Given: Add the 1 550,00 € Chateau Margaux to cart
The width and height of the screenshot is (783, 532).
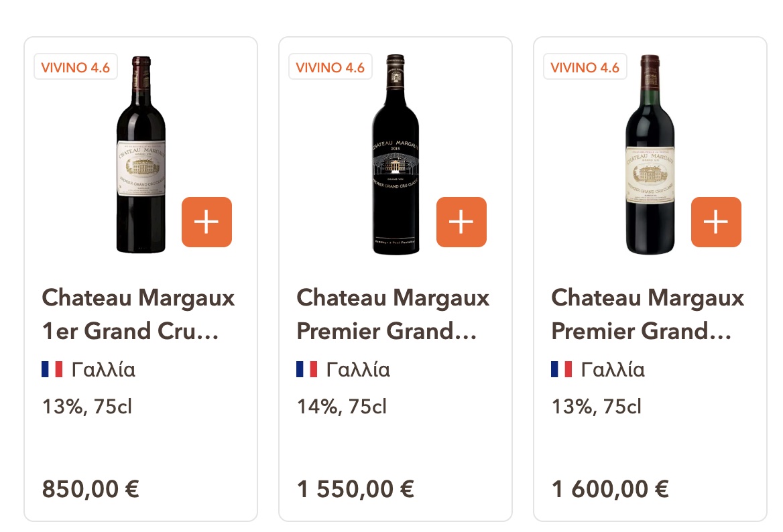Looking at the screenshot, I should [461, 222].
